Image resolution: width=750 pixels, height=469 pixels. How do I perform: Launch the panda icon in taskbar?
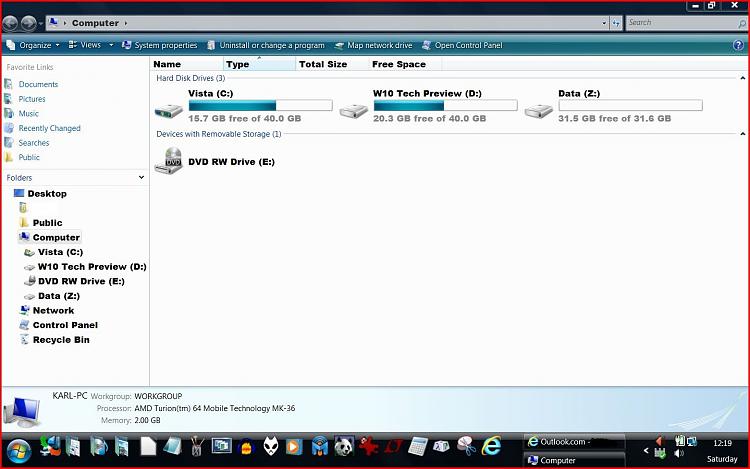[343, 447]
